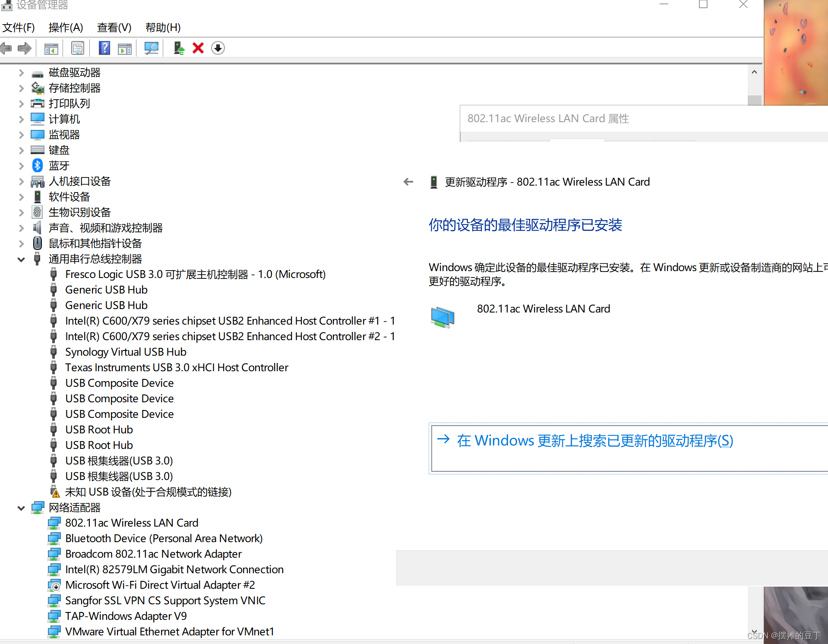Viewport: 828px width, 644px height.
Task: Click the network adapters category icon
Action: coord(38,507)
